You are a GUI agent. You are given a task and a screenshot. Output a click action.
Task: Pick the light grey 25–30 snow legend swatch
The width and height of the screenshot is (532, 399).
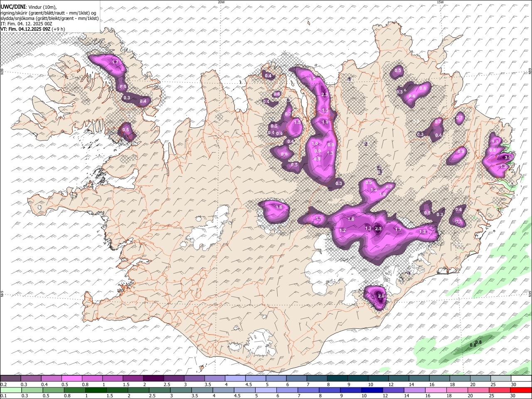pyautogui.click(x=500, y=378)
